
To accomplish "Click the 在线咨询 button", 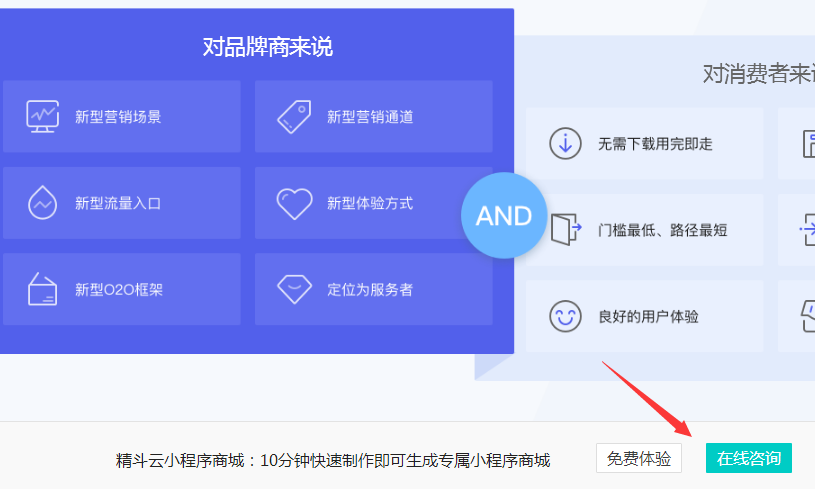I will [748, 458].
